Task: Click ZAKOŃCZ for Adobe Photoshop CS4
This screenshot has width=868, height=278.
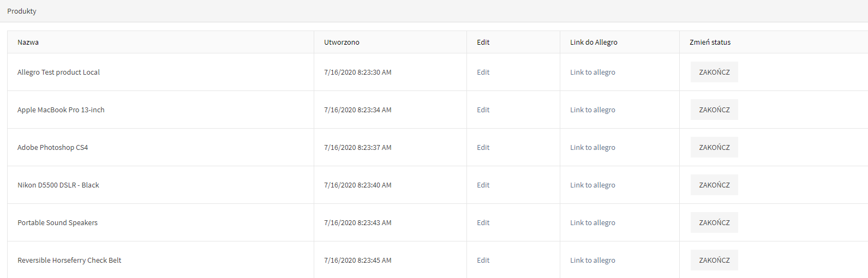Action: 714,147
